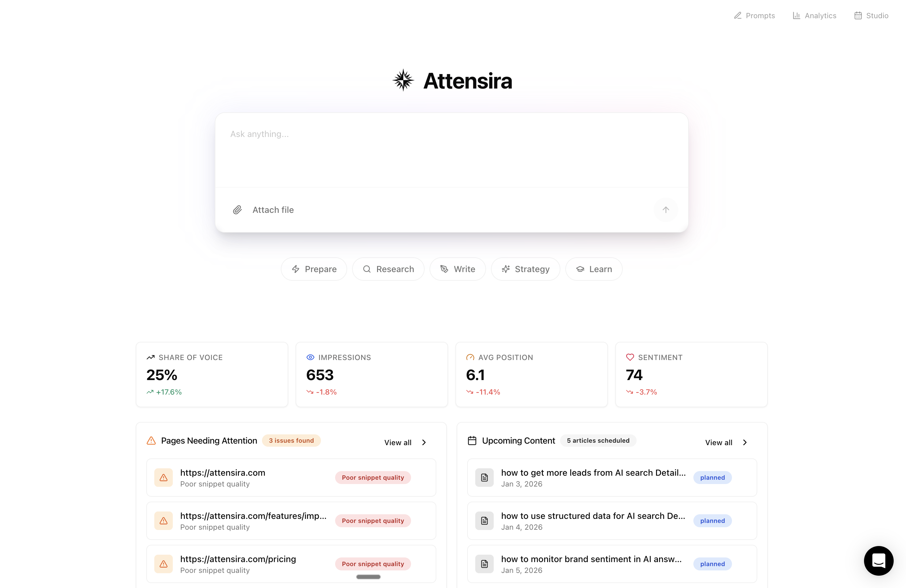Click the eye icon on the Impressions card
This screenshot has height=588, width=906.
310,357
